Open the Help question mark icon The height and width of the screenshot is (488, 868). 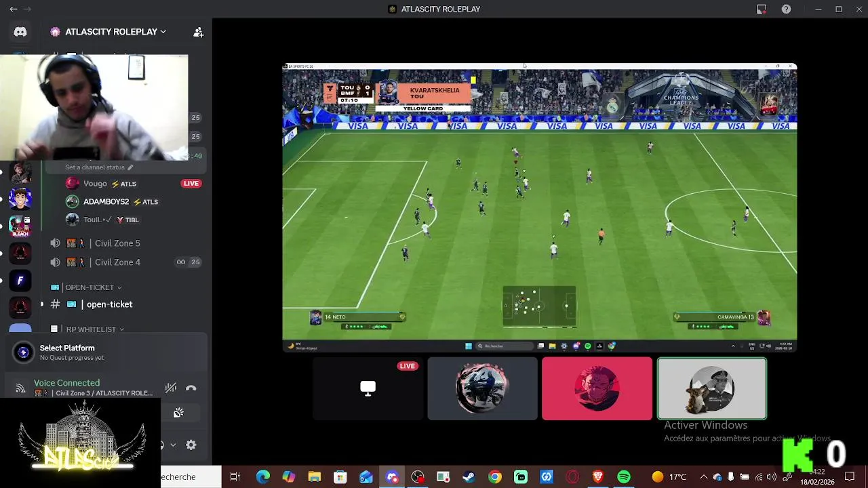(786, 9)
